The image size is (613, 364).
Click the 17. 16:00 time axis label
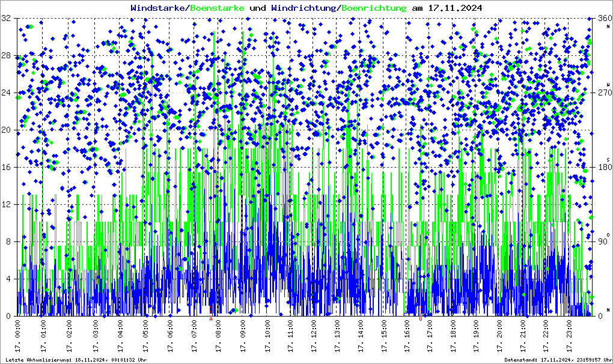pyautogui.click(x=407, y=336)
